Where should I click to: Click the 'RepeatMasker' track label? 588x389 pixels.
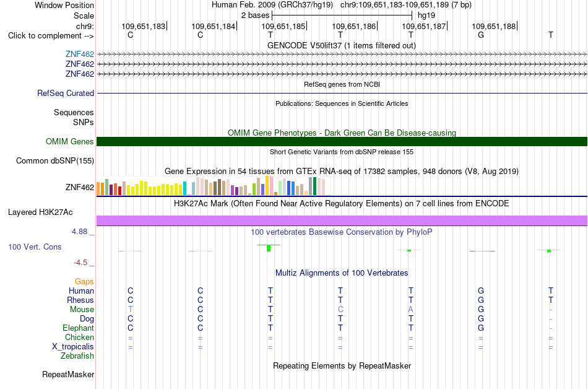[68, 374]
